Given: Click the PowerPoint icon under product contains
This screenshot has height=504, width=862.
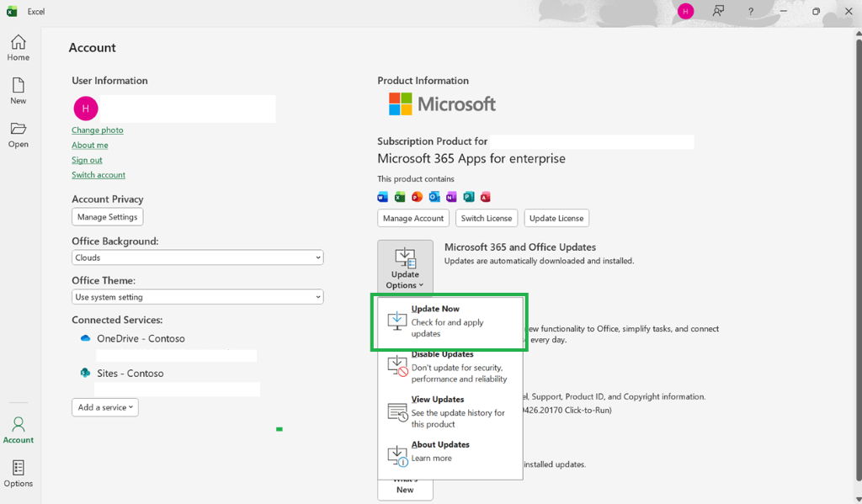Looking at the screenshot, I should 417,197.
